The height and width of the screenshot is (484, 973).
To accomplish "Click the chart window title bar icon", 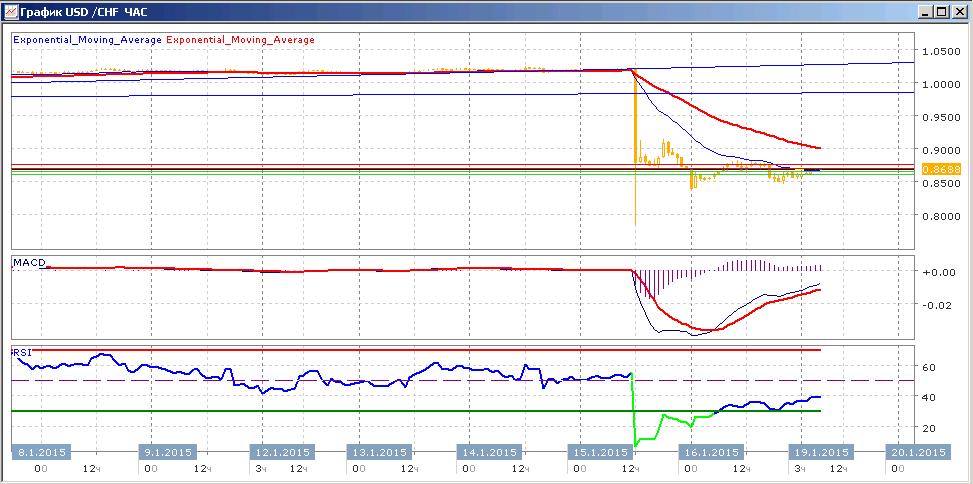I will point(11,11).
